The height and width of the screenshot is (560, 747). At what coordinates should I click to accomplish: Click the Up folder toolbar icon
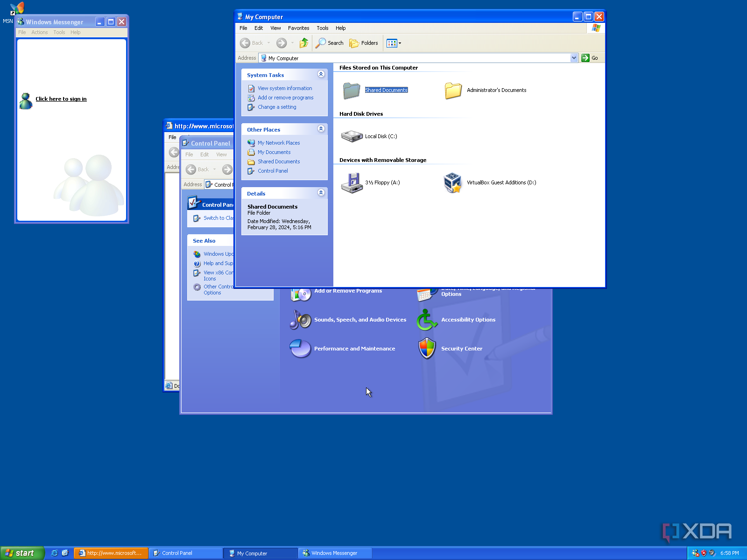tap(303, 43)
